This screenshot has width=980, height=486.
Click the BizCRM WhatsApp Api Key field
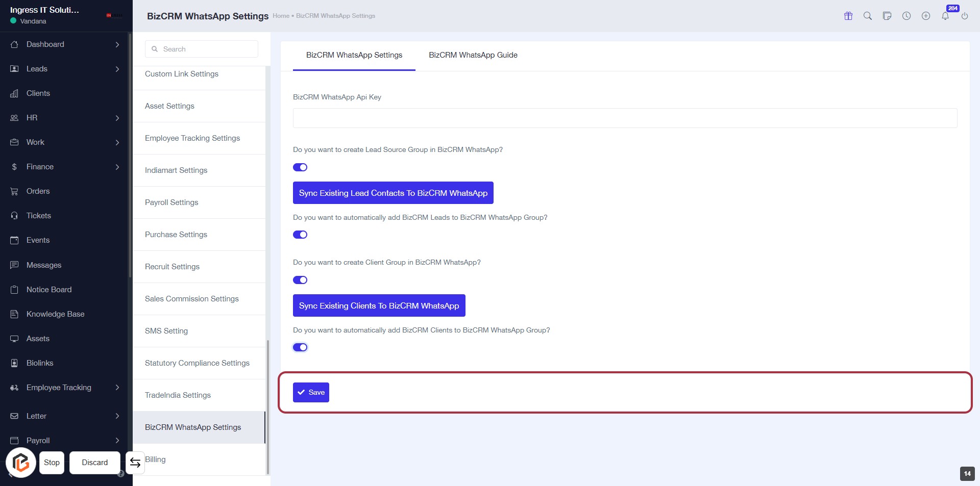point(625,118)
